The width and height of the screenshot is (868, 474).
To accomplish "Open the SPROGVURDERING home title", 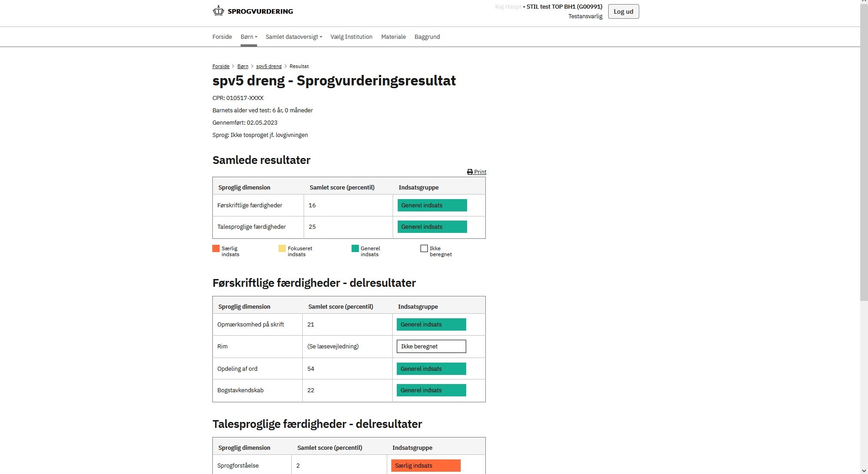I will pyautogui.click(x=260, y=11).
